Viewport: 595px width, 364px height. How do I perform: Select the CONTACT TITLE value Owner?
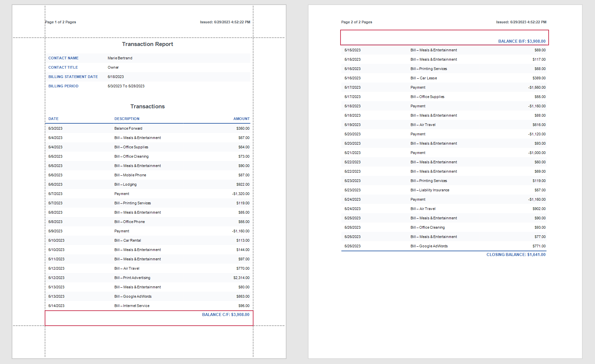113,67
